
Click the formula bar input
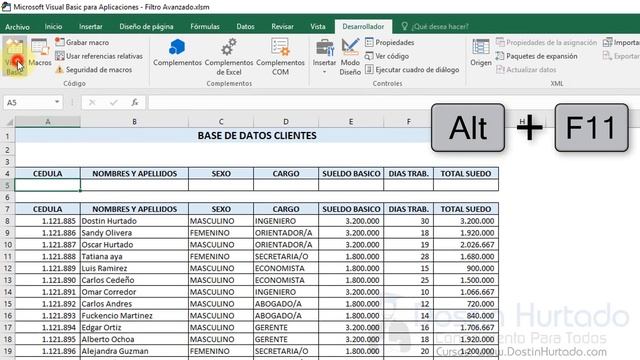[x=394, y=102]
